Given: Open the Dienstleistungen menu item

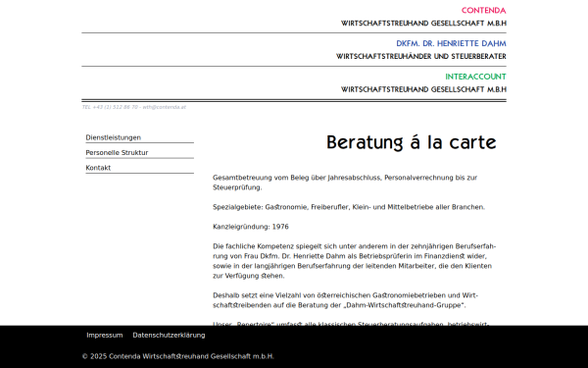Looking at the screenshot, I should click(x=114, y=137).
